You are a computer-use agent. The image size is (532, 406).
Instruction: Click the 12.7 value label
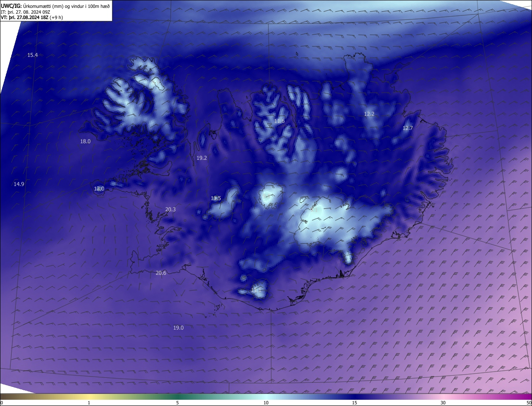pos(408,128)
